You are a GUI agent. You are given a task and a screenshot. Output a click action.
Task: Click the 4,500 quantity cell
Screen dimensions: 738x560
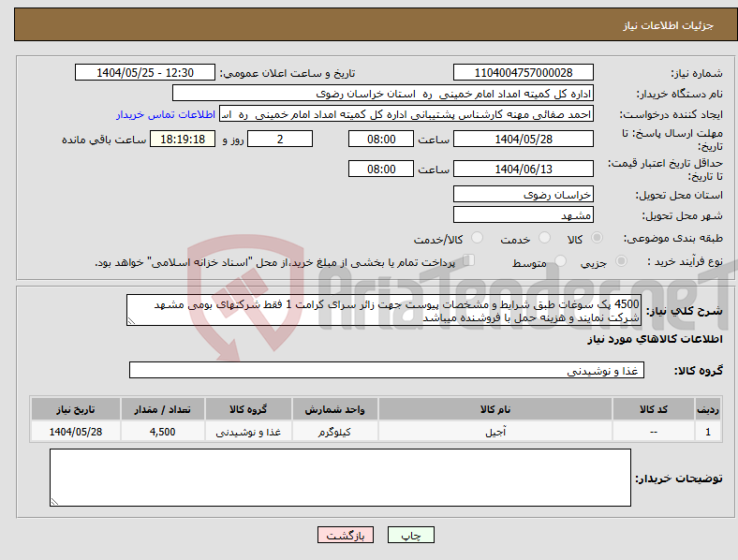(x=163, y=432)
